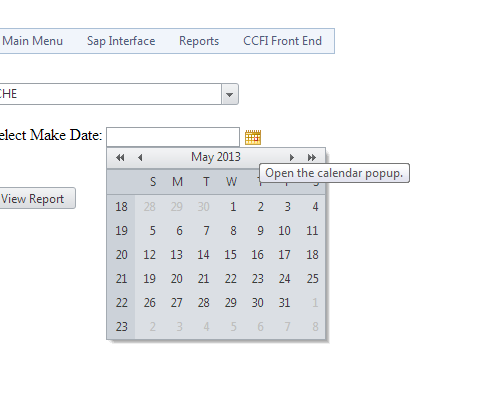Select week number 22 row header
This screenshot has height=420, width=502.
tap(121, 303)
